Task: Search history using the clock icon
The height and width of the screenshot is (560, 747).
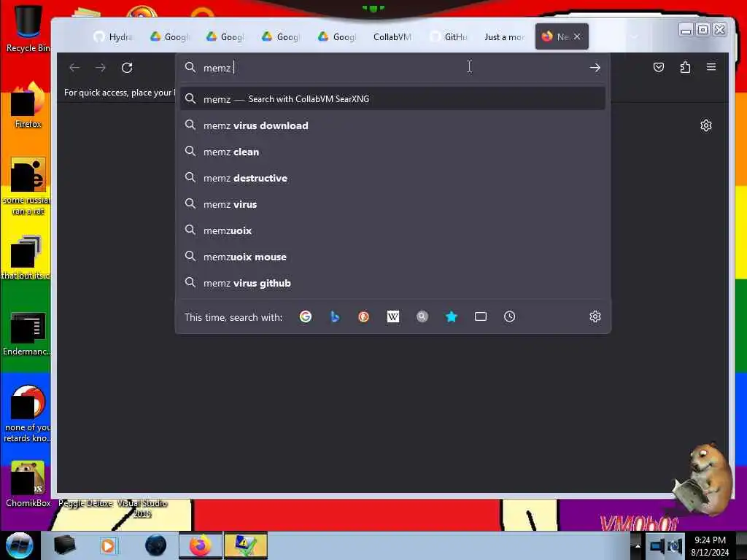Action: coord(509,316)
